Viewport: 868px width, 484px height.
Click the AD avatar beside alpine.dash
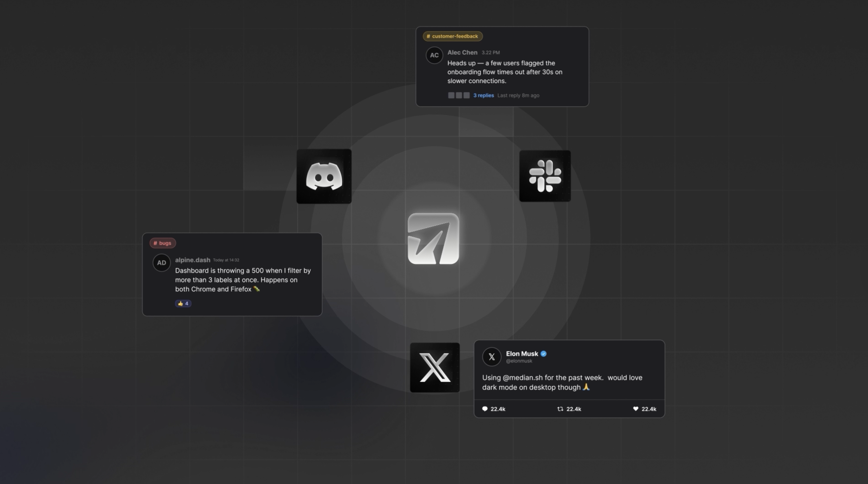pos(161,263)
